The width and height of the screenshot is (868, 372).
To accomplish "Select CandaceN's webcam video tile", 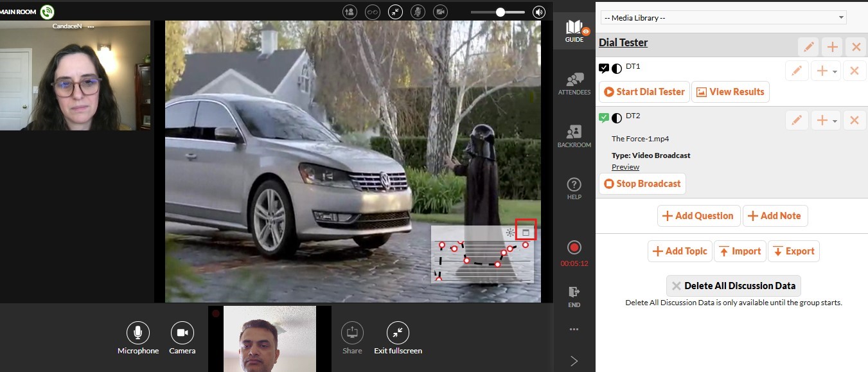I will point(75,75).
